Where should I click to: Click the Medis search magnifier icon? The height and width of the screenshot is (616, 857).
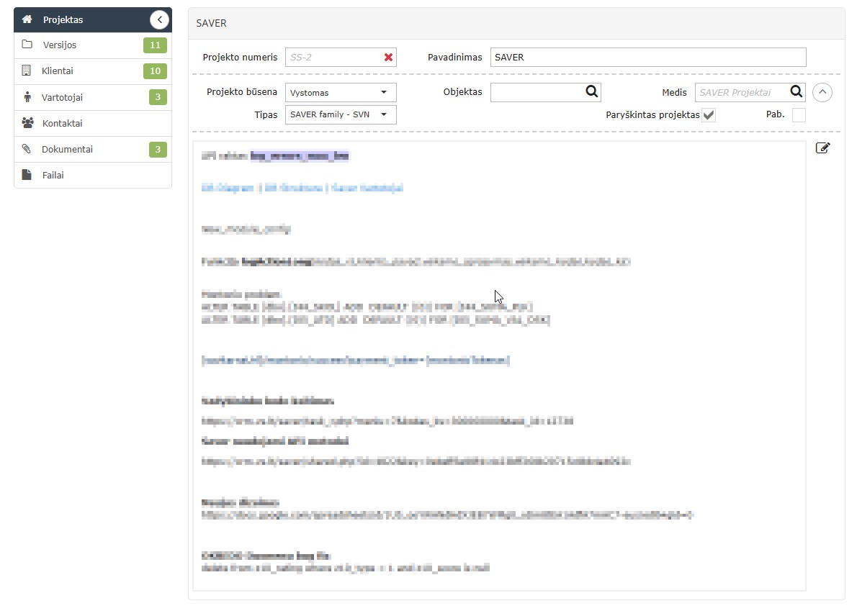[796, 91]
